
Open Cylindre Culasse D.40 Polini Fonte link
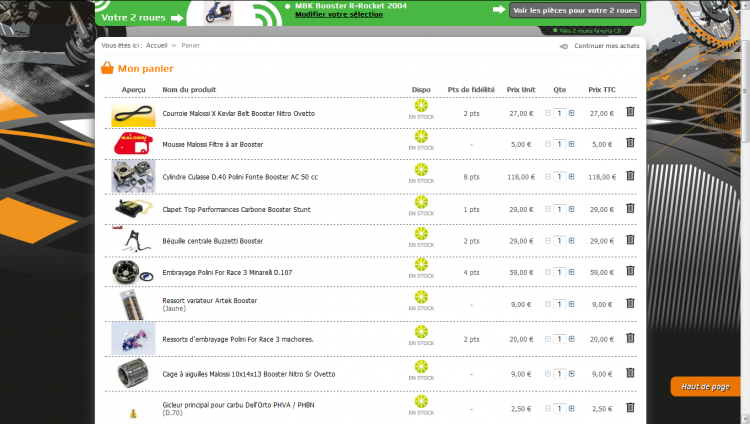click(x=240, y=177)
